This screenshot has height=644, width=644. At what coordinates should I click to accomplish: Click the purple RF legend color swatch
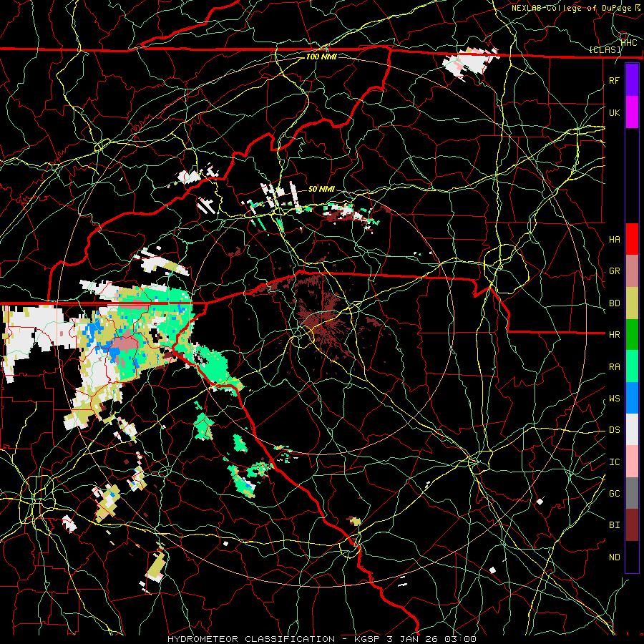(632, 80)
